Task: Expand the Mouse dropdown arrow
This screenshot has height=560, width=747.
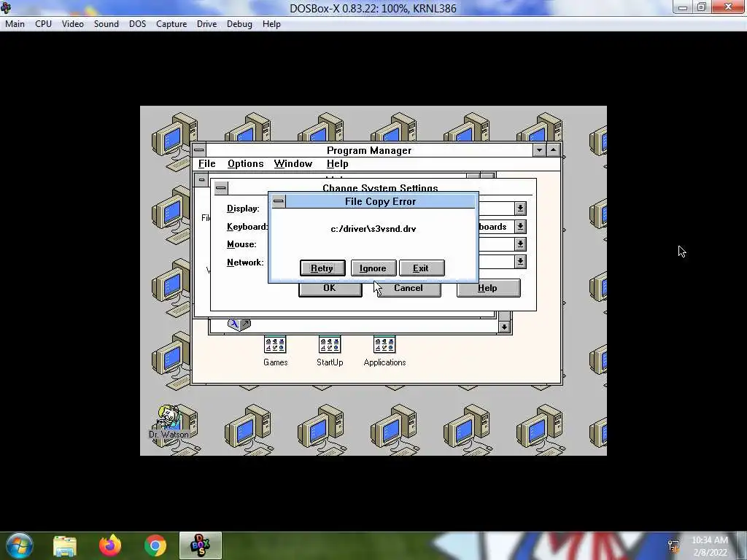Action: click(x=520, y=244)
